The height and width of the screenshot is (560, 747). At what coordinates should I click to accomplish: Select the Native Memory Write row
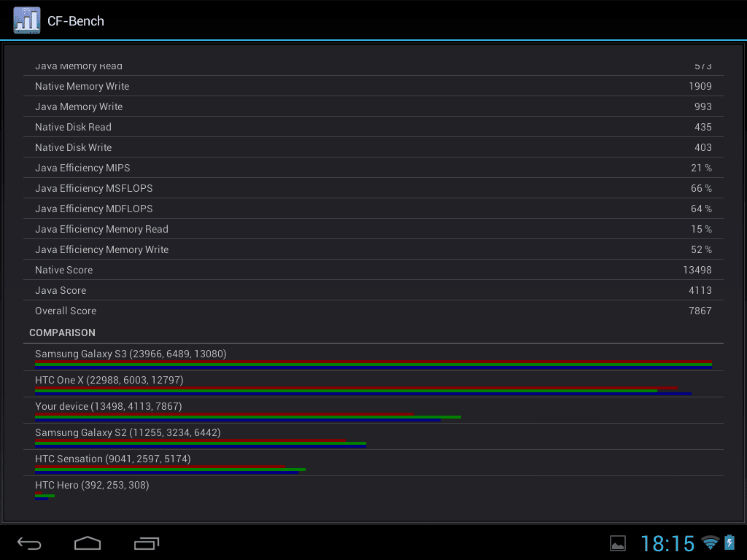[x=373, y=86]
